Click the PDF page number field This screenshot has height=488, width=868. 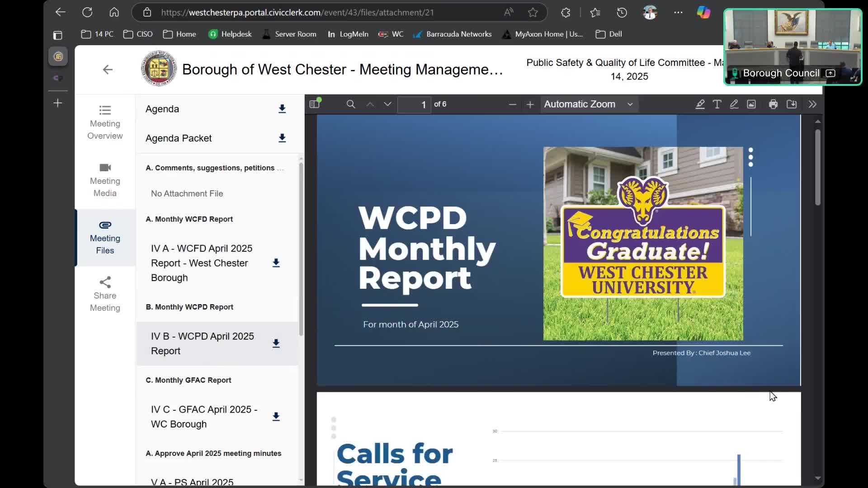coord(414,104)
